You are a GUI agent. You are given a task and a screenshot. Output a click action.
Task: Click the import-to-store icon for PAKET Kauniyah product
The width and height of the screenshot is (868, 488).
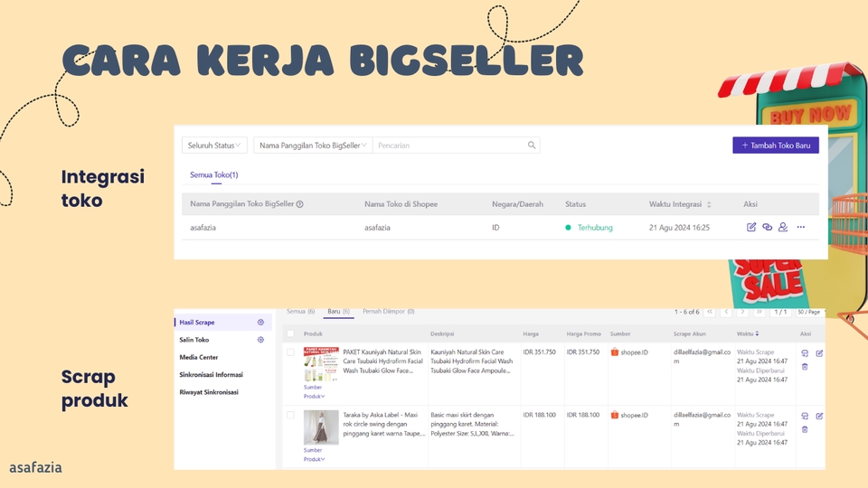click(805, 353)
